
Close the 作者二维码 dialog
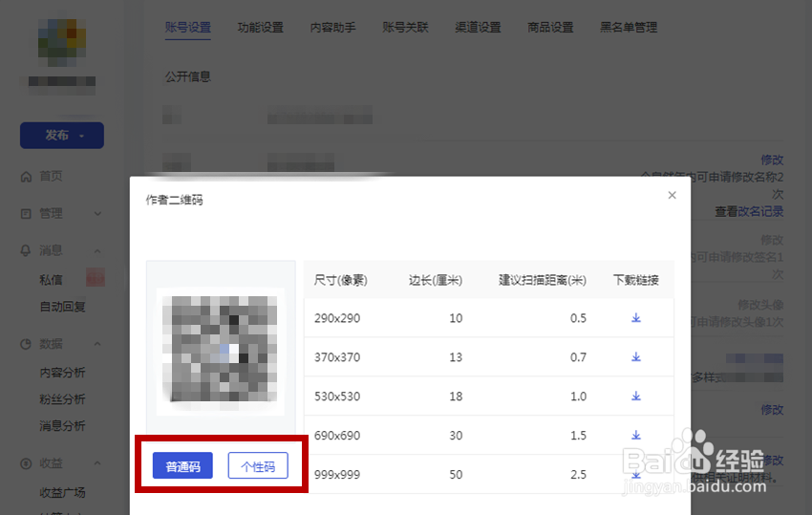point(672,195)
